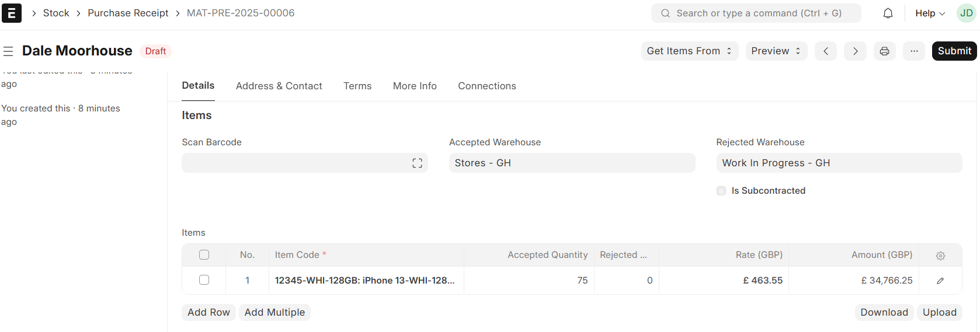Toggle the sidebar hamburger menu
Viewport: 980px width, 332px height.
(x=8, y=51)
